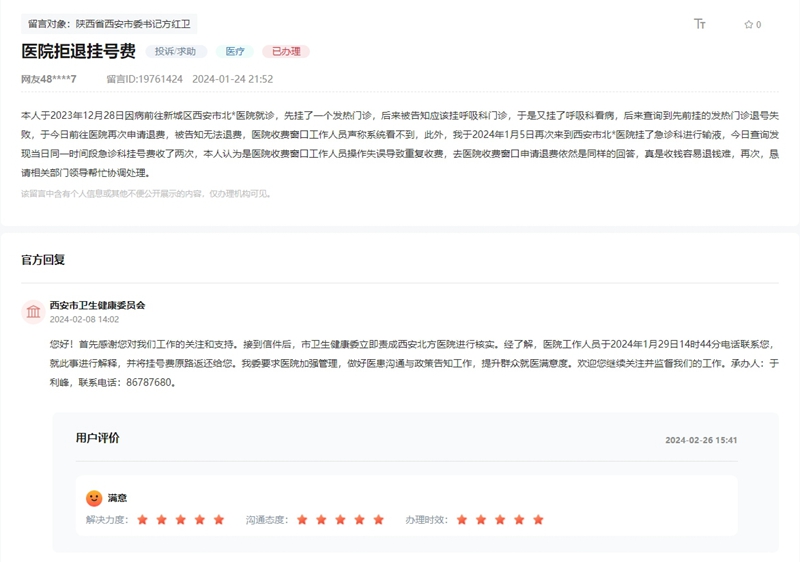Viewport: 800px width, 562px height.
Task: Click the favorite star icon showing 0
Action: (748, 25)
